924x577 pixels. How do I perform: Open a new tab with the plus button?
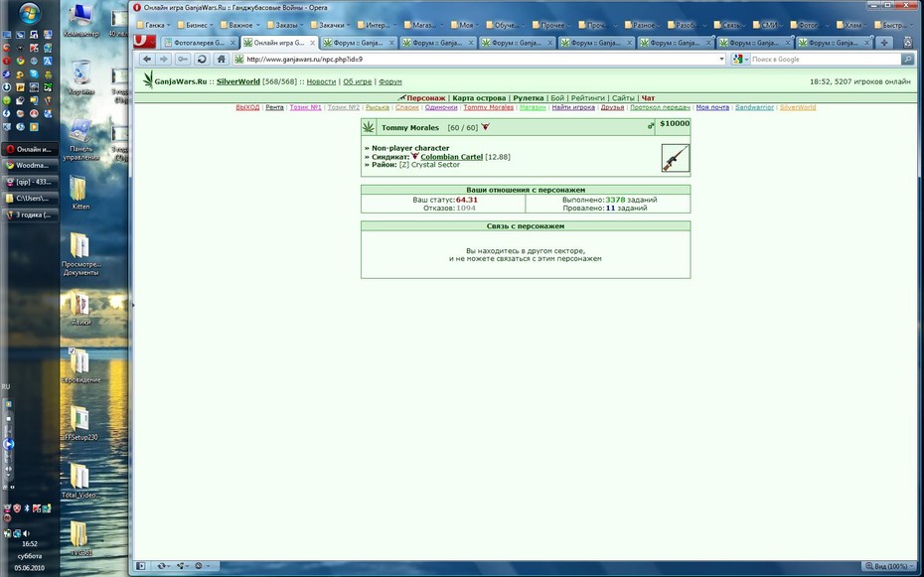[884, 43]
